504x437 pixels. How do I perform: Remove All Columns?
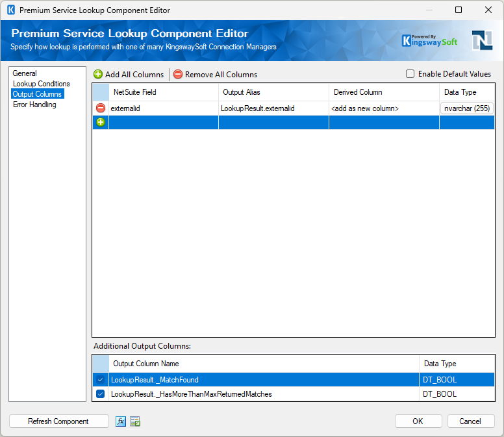click(x=216, y=75)
